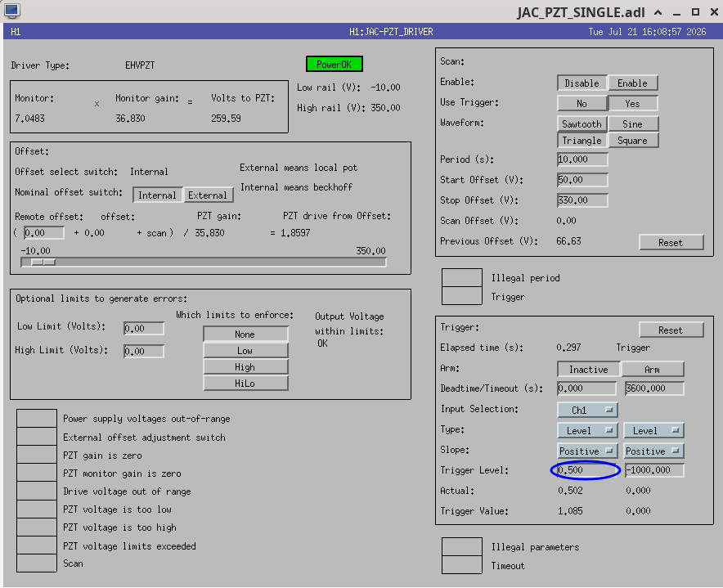This screenshot has height=588, width=723.
Task: Reset the Trigger section
Action: pyautogui.click(x=671, y=330)
